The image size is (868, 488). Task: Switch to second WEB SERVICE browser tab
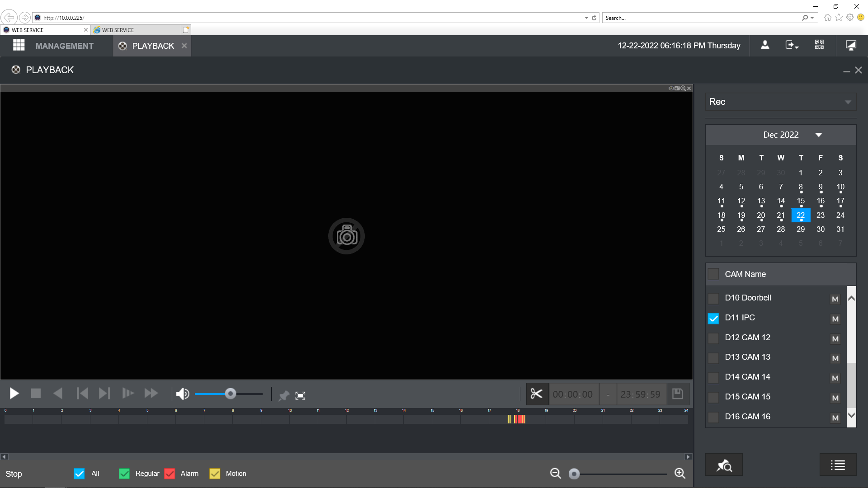[136, 30]
